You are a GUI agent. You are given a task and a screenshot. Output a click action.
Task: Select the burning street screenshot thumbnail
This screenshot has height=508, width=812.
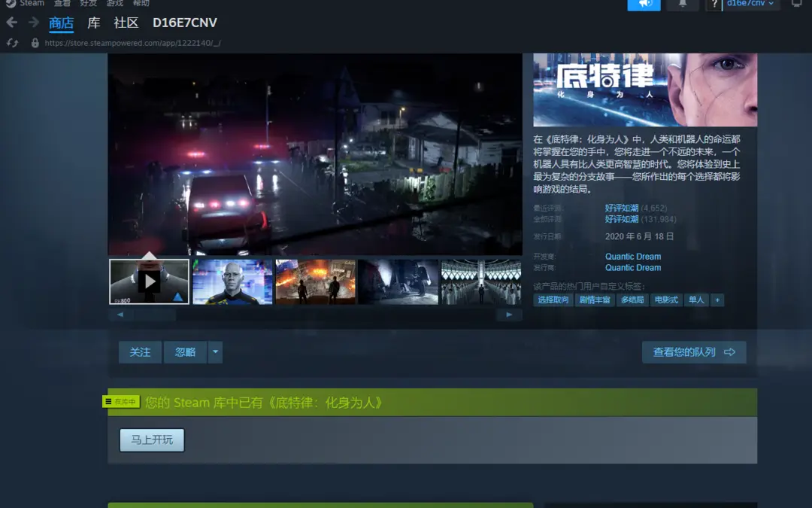point(315,281)
